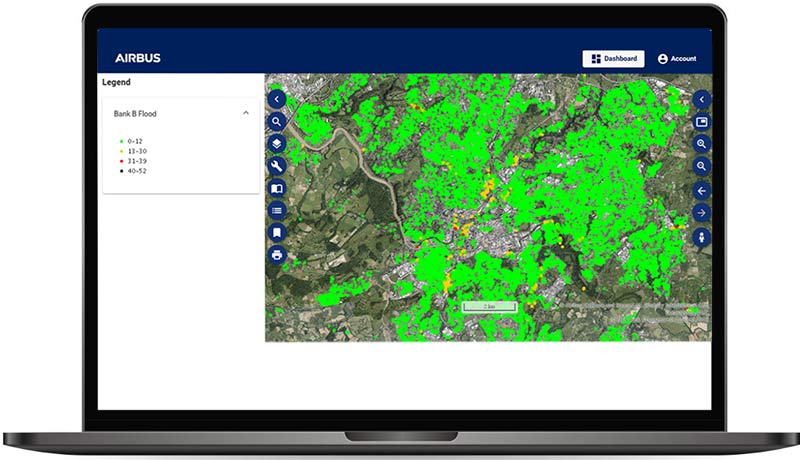This screenshot has width=800, height=460.
Task: Collapse the Bank B Flood legend section
Action: click(x=246, y=113)
